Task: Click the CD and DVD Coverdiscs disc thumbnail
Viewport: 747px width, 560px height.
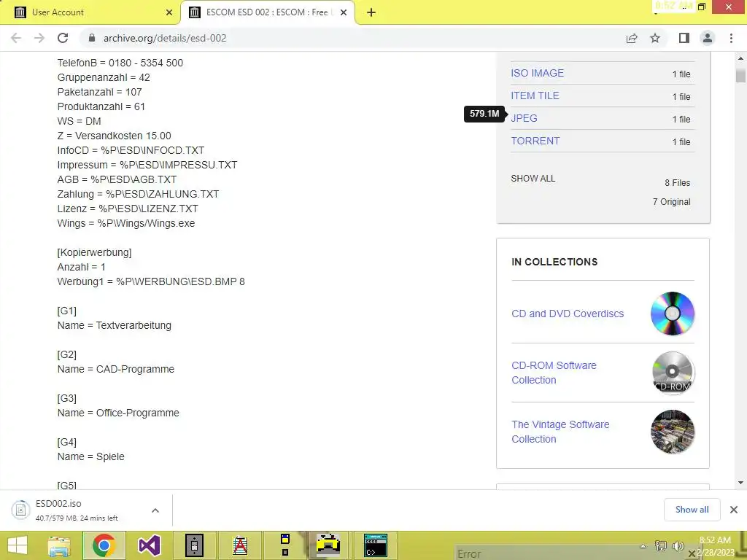Action: pos(672,314)
